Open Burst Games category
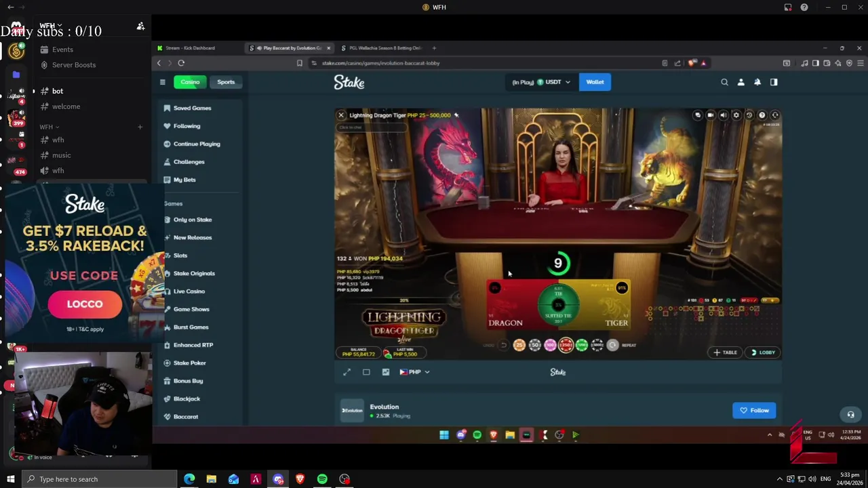 click(x=191, y=327)
